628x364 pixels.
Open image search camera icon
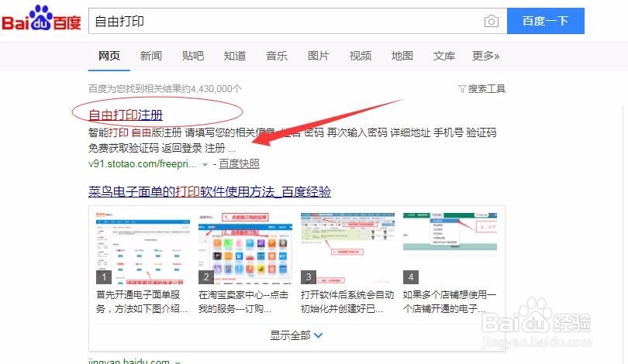[x=491, y=21]
